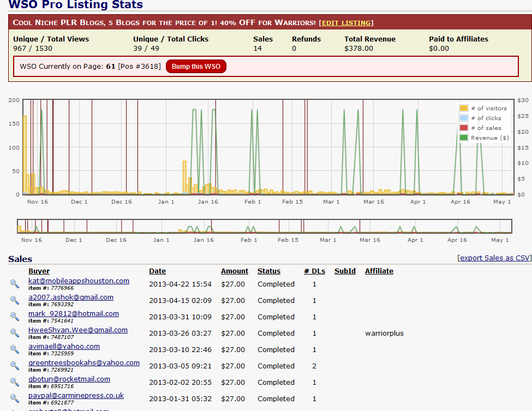Click the views count '967 / 1530'
Screen dimensions: 532x411
(33, 49)
